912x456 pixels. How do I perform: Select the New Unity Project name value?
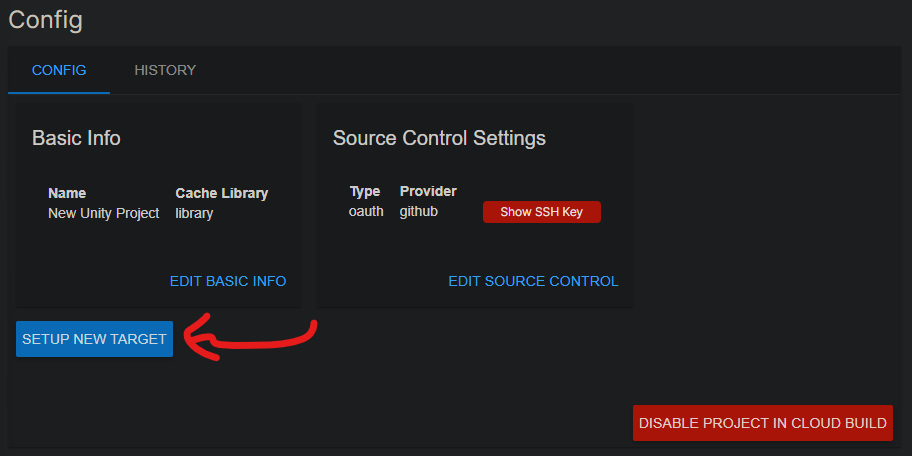click(104, 213)
